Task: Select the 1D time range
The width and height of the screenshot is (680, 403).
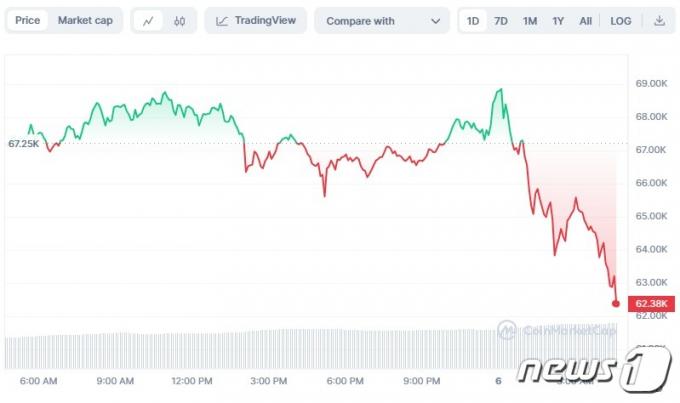Action: 473,21
